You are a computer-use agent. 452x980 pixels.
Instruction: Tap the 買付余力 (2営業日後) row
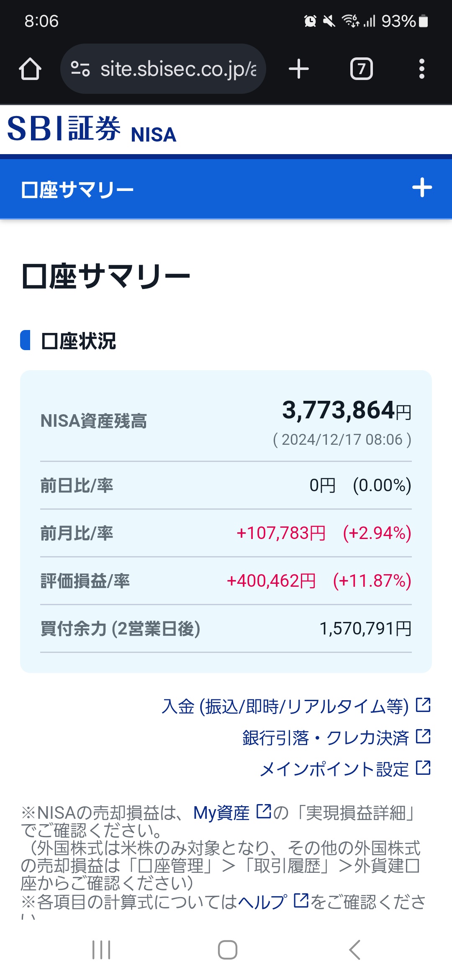[226, 629]
